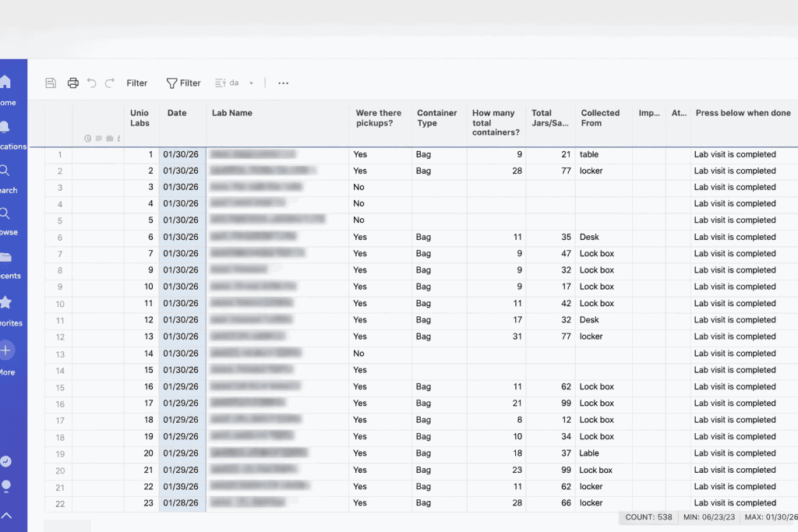798x532 pixels.
Task: Select the Lab Name column header
Action: point(278,125)
